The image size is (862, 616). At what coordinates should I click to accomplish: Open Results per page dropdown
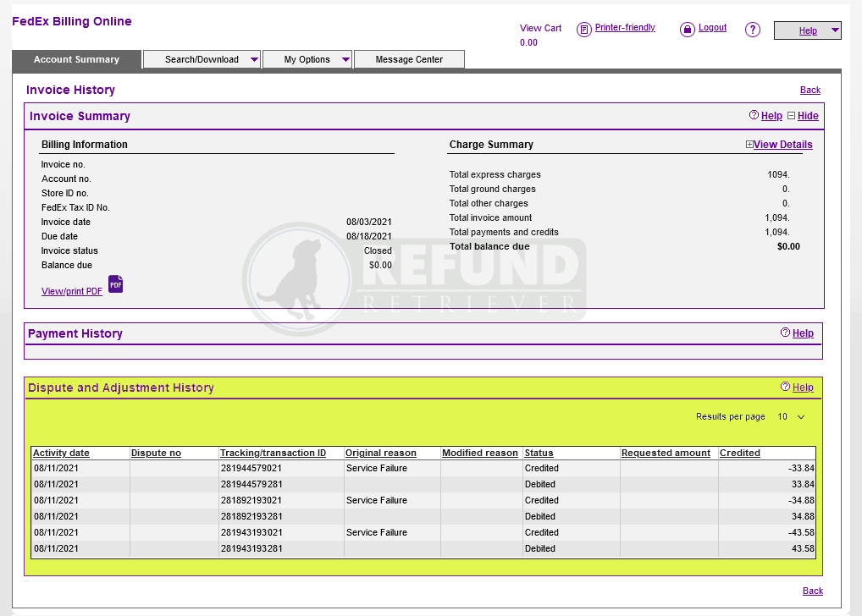click(x=792, y=416)
